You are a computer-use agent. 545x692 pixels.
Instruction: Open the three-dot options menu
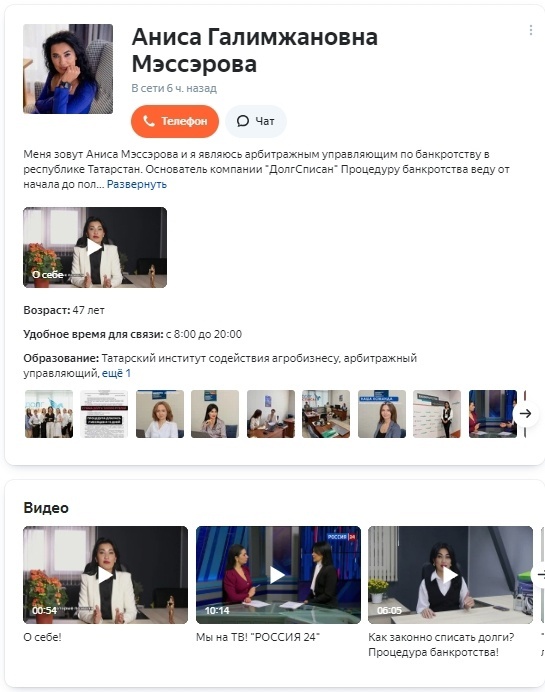pos(530,30)
